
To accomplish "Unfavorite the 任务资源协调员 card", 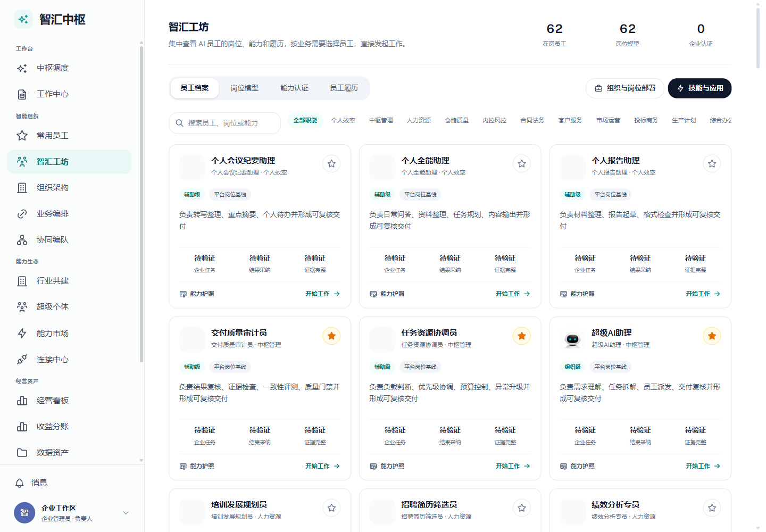I will pos(522,336).
